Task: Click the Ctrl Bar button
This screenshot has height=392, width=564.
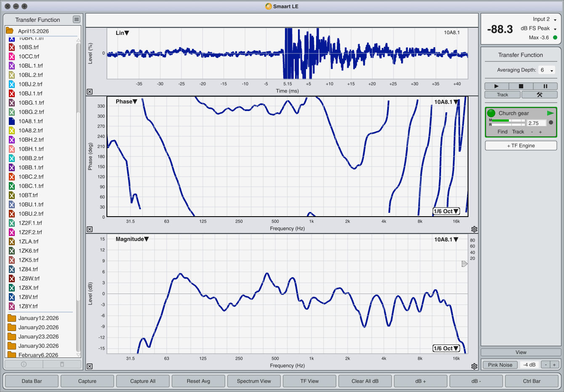Action: coord(532,381)
